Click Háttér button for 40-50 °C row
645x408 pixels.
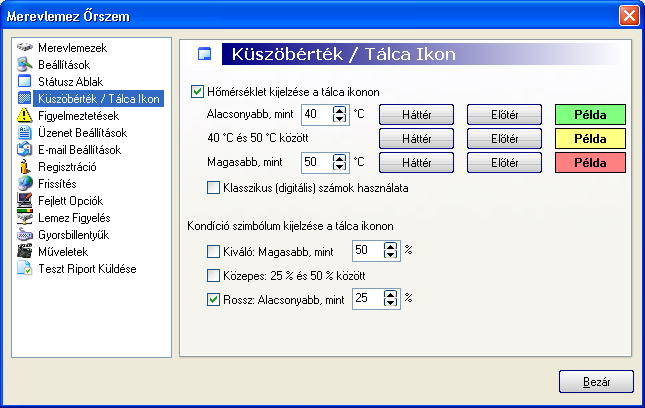(x=416, y=138)
